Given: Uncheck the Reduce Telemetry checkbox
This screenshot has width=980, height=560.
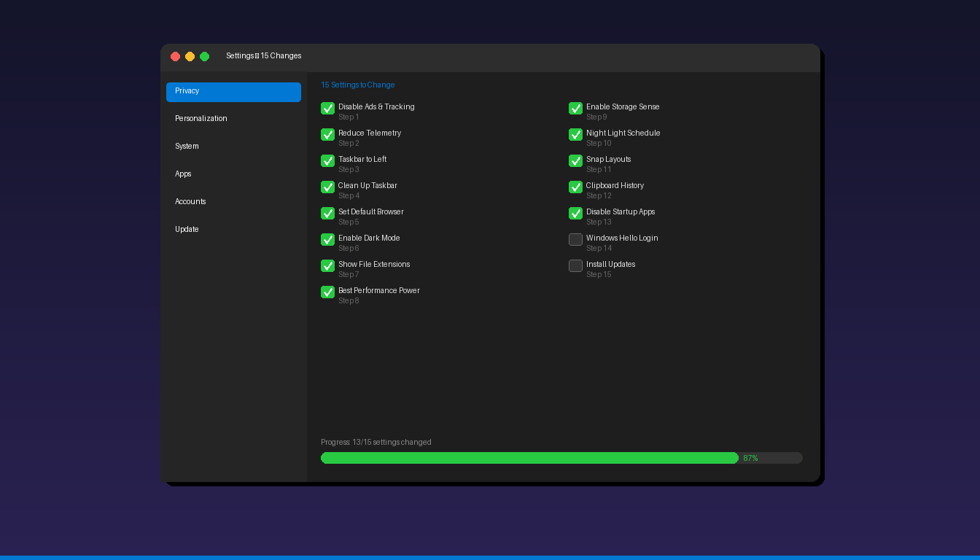Looking at the screenshot, I should [327, 134].
